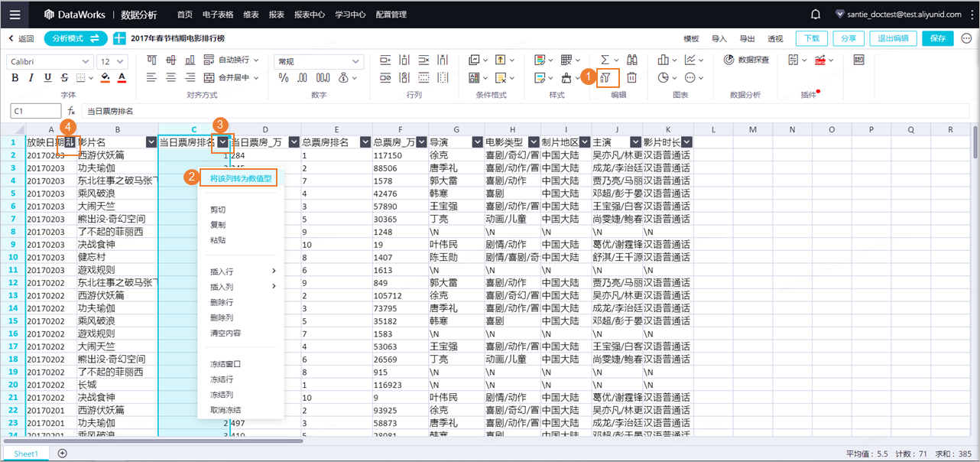This screenshot has height=462, width=980.
Task: Expand the 合并居中 merge options arrow
Action: tap(258, 78)
